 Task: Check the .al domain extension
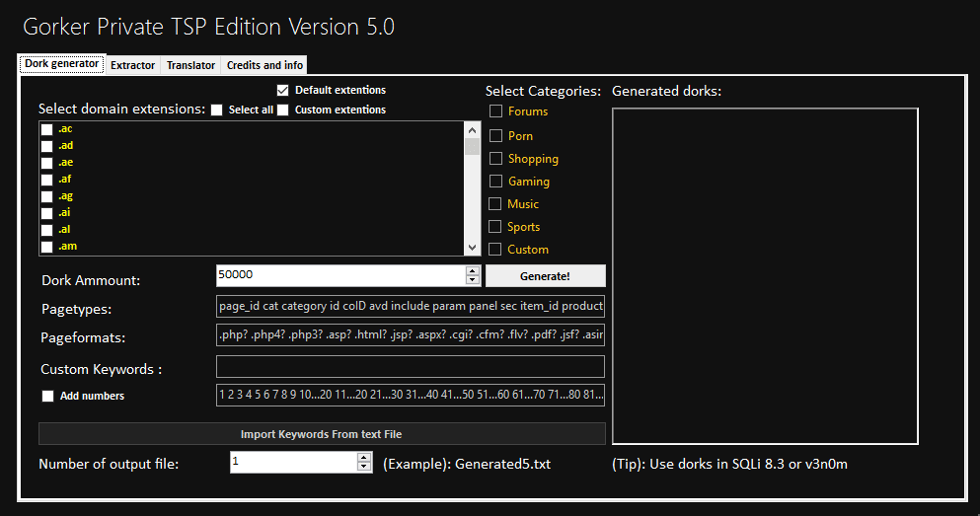point(46,231)
